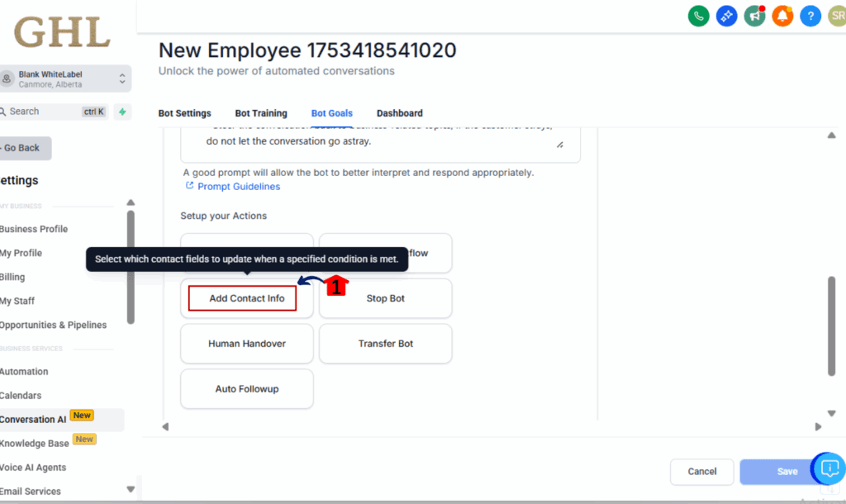Click the Save button
846x504 pixels.
787,472
